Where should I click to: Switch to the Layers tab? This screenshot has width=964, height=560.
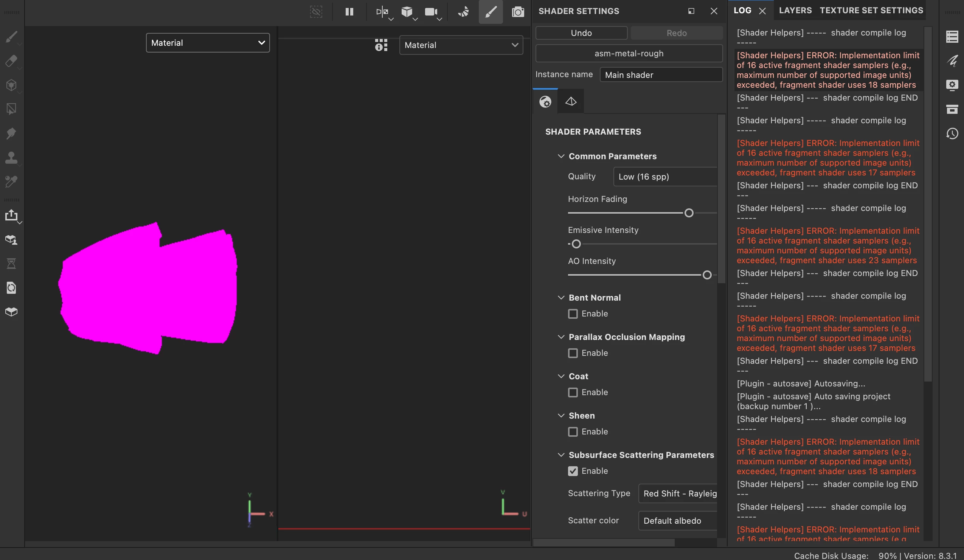coord(795,10)
